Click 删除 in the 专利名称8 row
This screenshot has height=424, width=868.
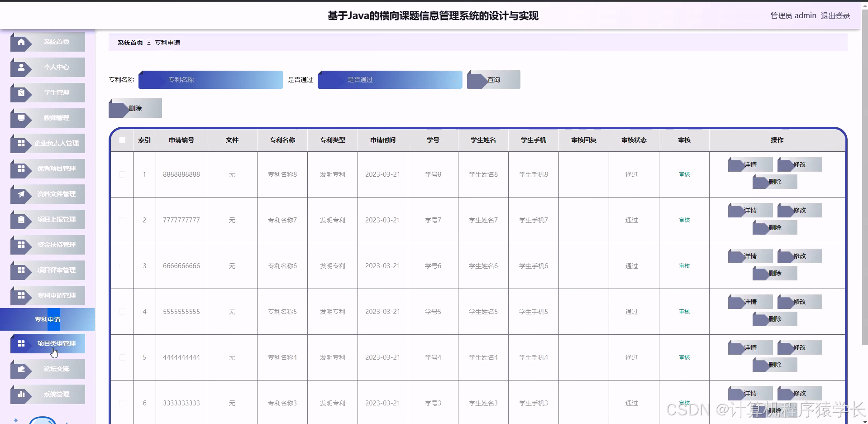tap(775, 182)
